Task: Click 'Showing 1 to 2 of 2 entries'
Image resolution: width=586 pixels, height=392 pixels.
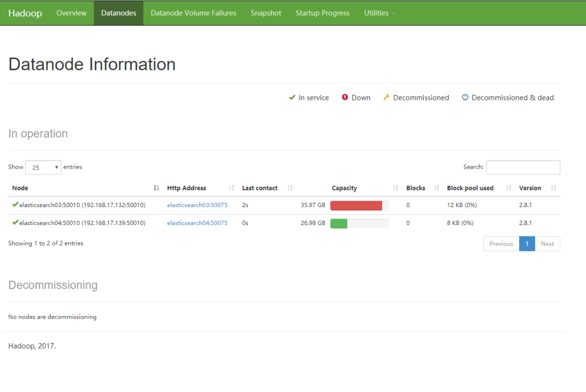Action: (46, 243)
